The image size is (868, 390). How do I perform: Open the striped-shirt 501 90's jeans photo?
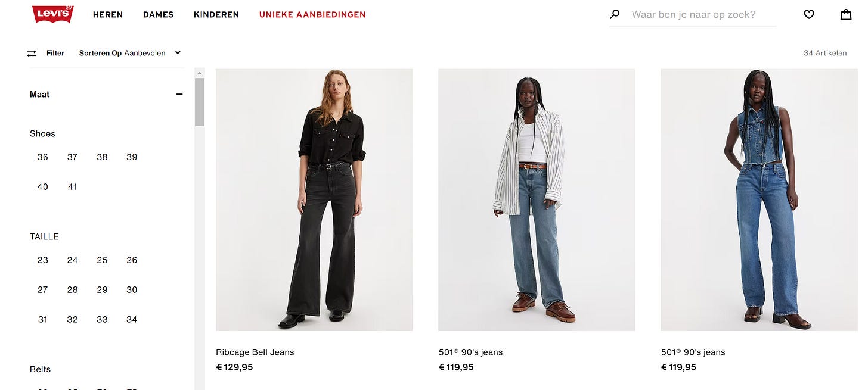(537, 200)
